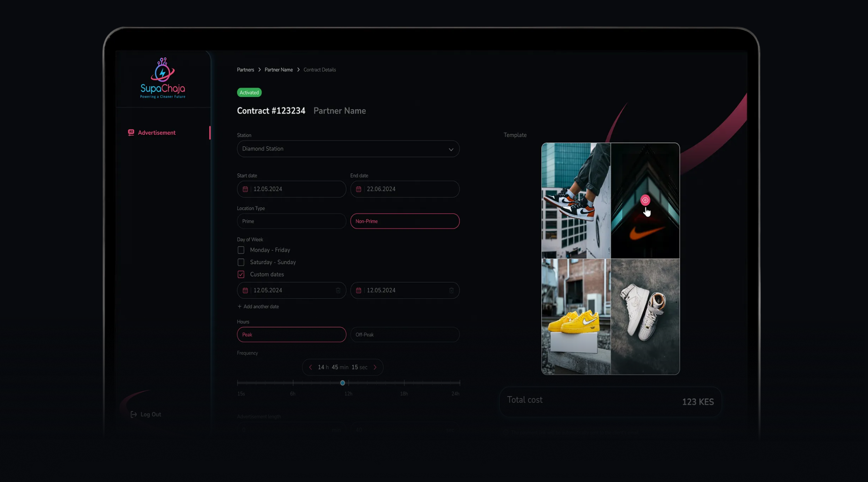
Task: Select Peak hours option
Action: pyautogui.click(x=291, y=335)
